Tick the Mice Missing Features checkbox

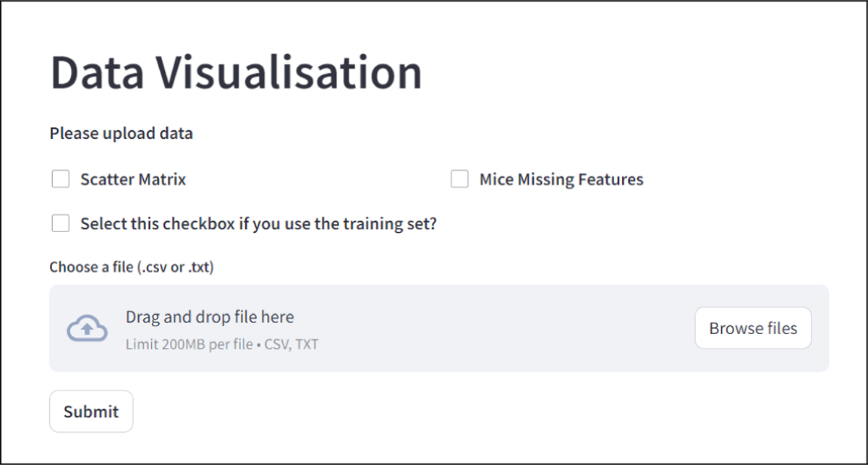click(x=460, y=179)
